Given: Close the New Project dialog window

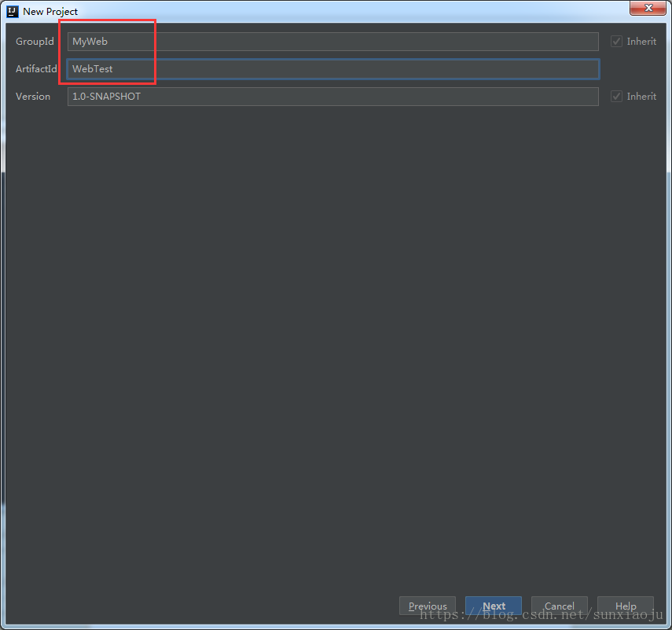Looking at the screenshot, I should [x=648, y=8].
